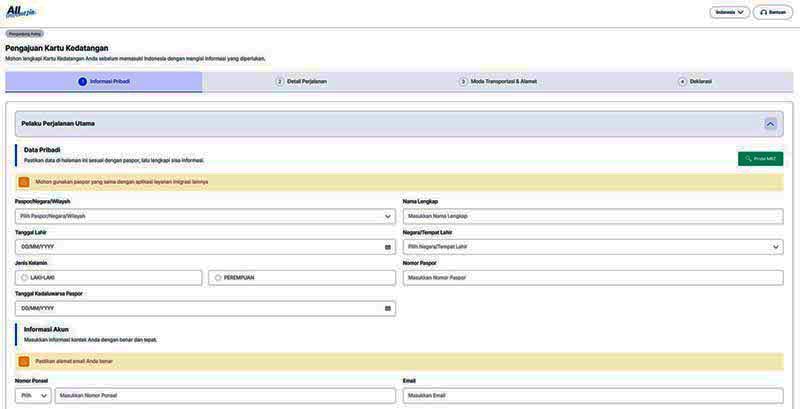Click the Pengunjung Asing badge

(25, 34)
